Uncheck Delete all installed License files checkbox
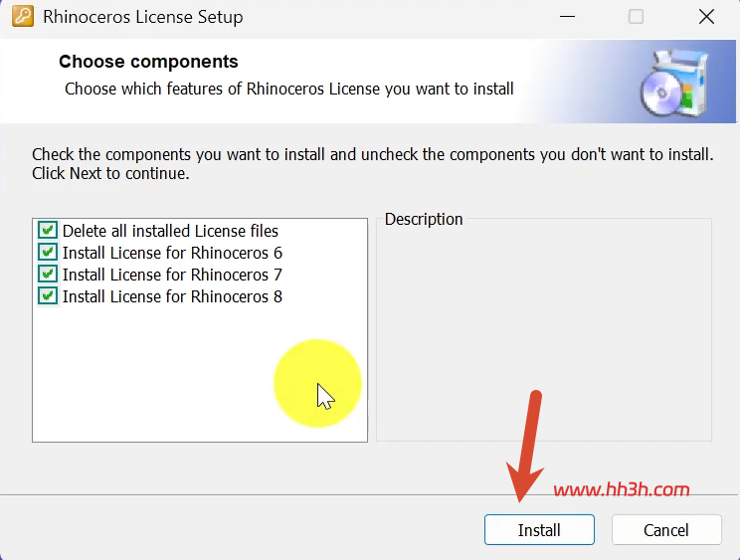740x560 pixels. 48,231
